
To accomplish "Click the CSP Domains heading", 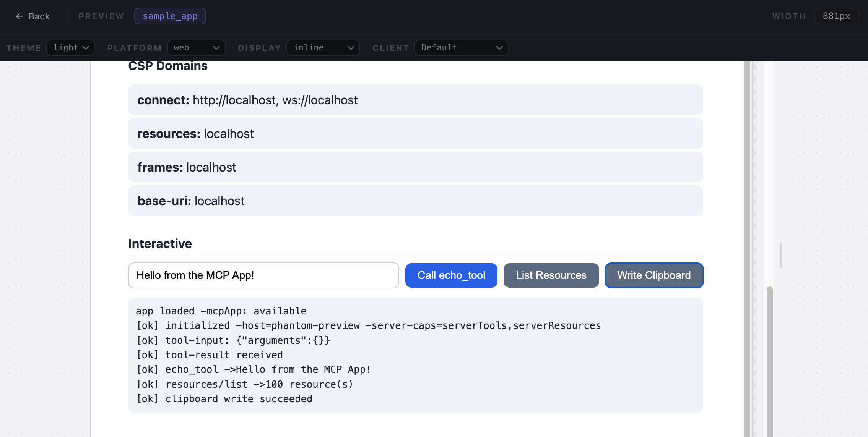I will tap(168, 66).
